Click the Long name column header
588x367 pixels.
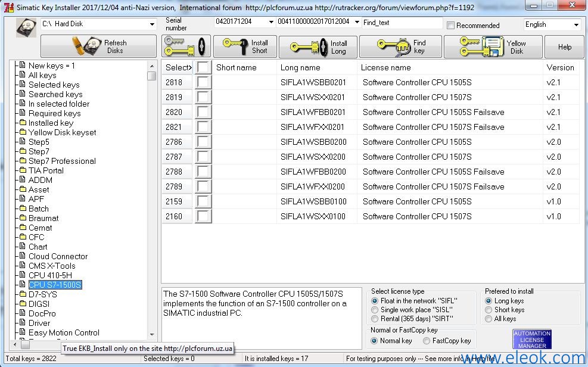point(317,67)
